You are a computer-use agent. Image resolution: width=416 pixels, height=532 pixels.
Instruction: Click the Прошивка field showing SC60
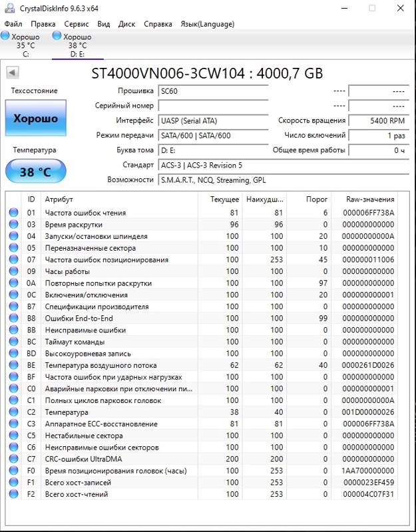tap(213, 91)
